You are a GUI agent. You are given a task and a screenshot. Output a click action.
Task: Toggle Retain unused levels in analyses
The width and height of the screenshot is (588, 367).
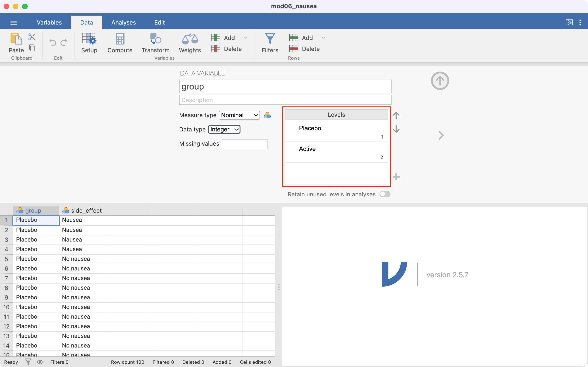tap(385, 194)
